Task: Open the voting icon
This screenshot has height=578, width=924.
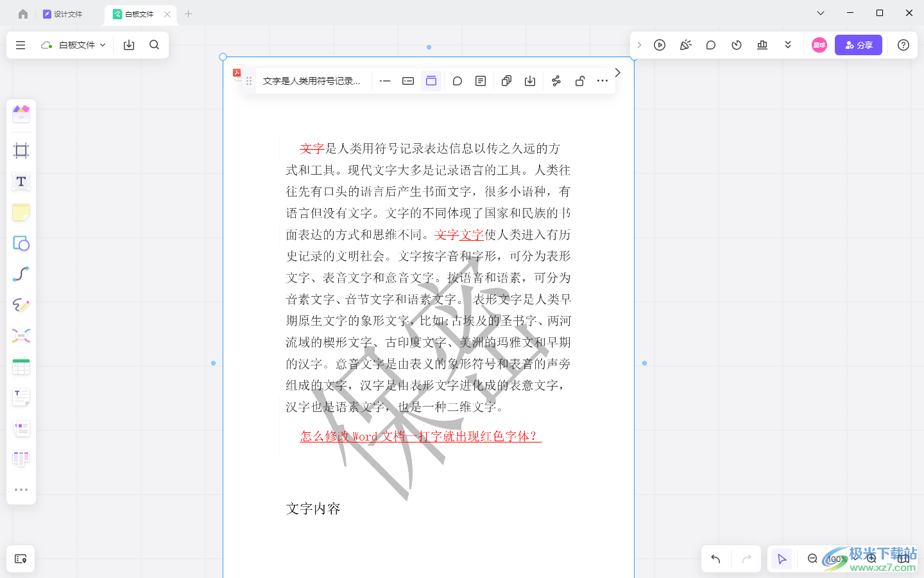Action: tap(762, 45)
